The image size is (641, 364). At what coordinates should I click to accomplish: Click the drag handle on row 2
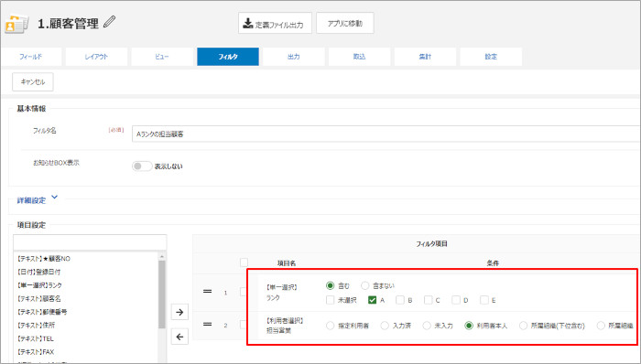[208, 325]
